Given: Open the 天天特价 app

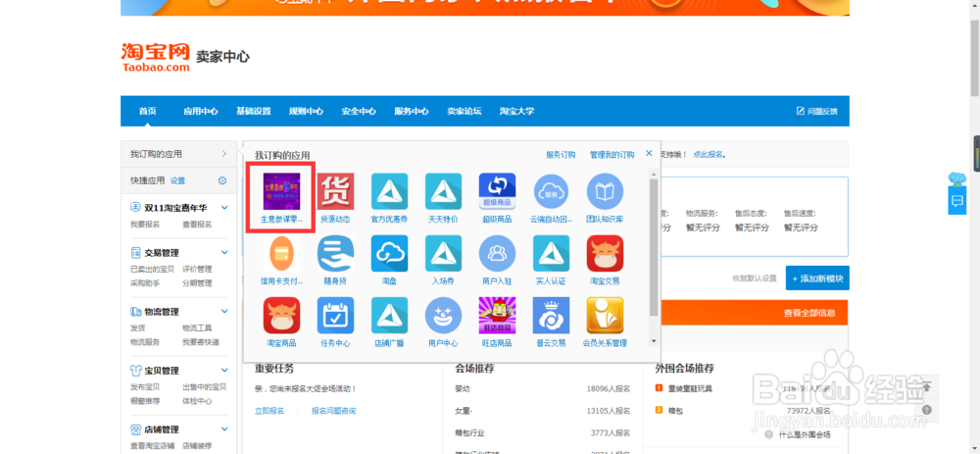Looking at the screenshot, I should click(x=443, y=191).
